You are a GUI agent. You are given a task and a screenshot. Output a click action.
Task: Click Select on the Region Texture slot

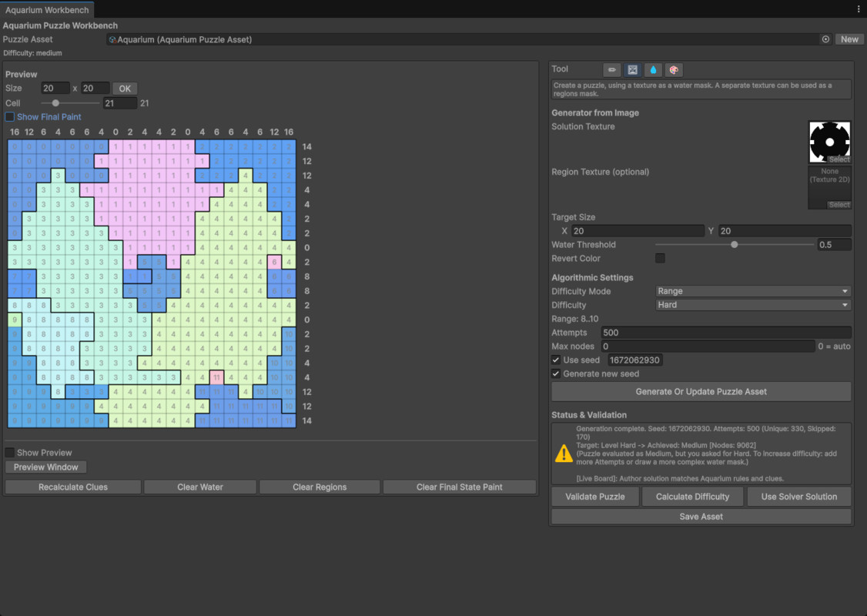point(839,205)
